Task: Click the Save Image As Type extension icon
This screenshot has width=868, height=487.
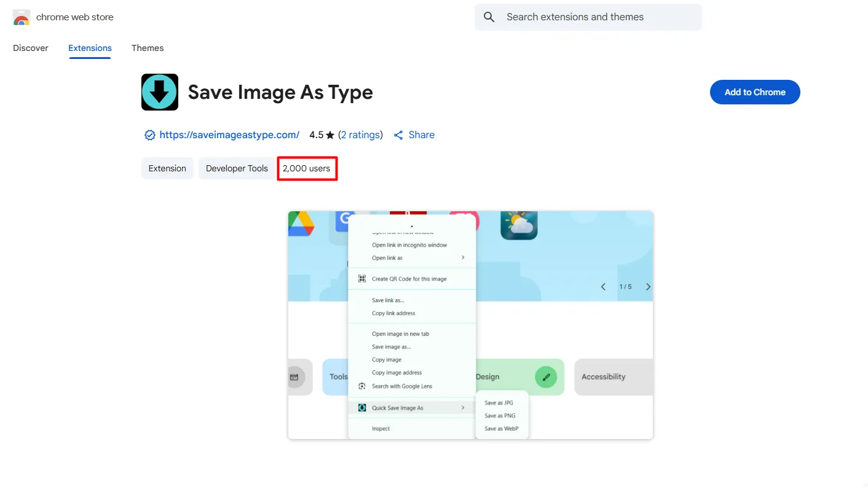Action: coord(160,92)
